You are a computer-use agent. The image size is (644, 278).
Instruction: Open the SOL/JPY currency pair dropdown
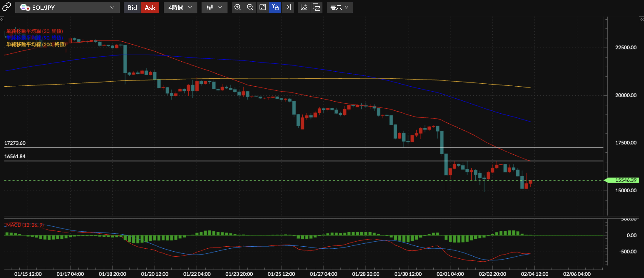[67, 7]
